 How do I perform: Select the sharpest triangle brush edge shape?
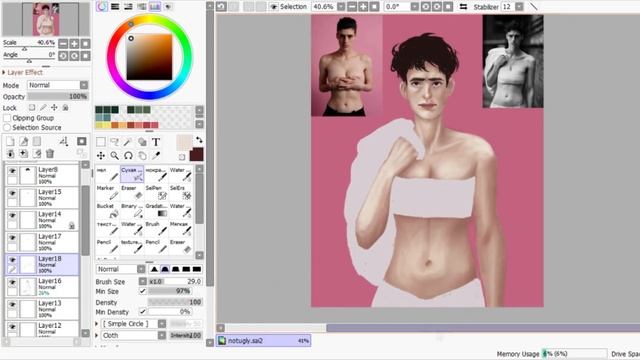tap(154, 269)
